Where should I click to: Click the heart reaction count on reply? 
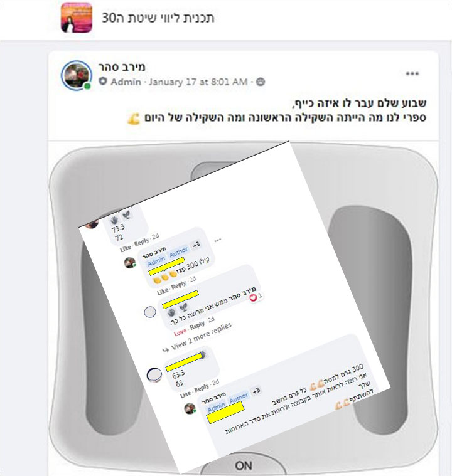(256, 297)
